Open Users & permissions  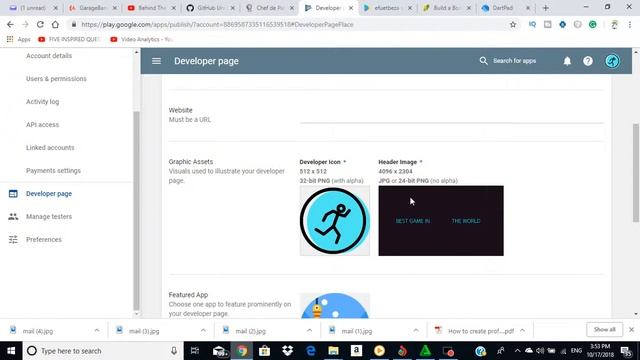pos(56,78)
